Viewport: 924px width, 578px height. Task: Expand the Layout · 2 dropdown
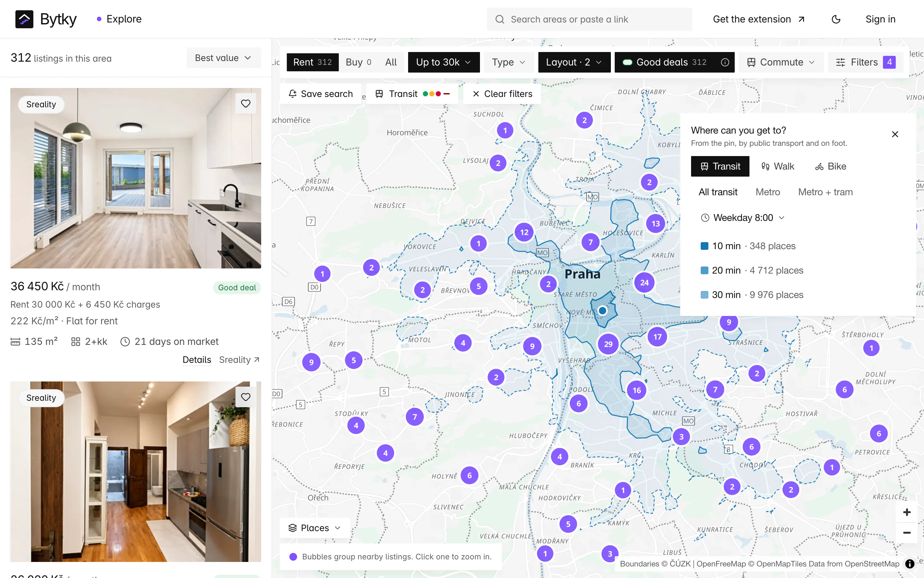pos(574,62)
